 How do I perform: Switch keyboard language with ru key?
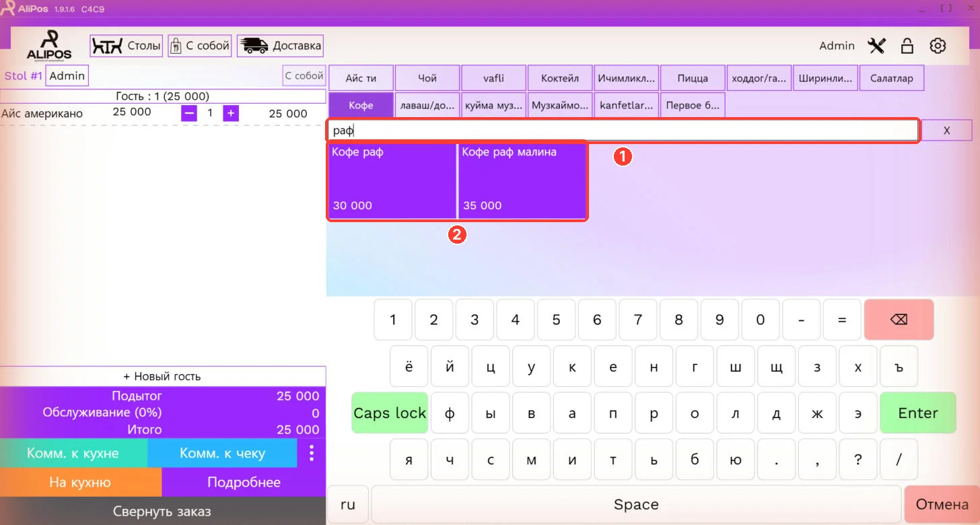click(348, 504)
